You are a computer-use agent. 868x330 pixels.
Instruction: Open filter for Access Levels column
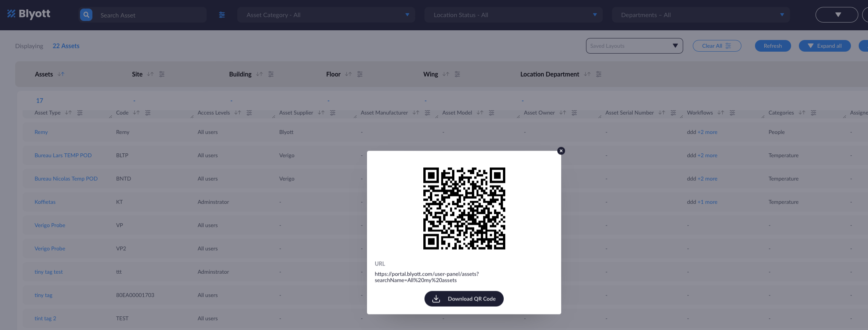[249, 113]
